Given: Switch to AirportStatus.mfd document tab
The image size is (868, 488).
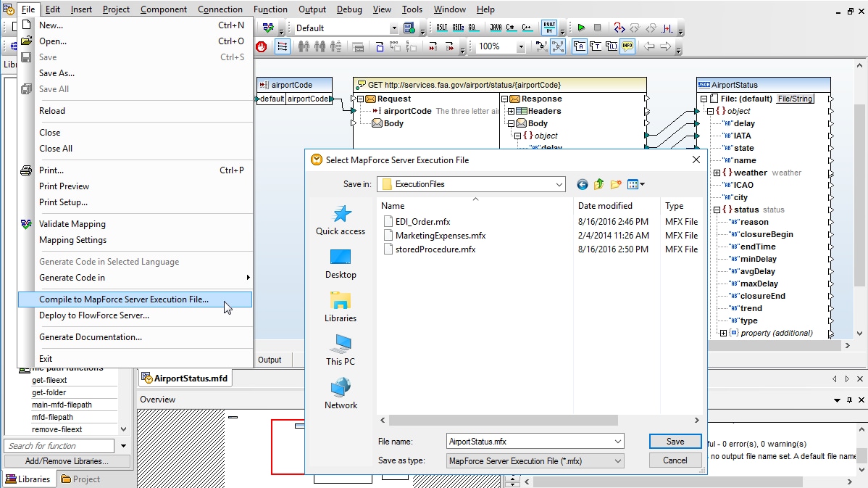Looking at the screenshot, I should click(x=185, y=379).
